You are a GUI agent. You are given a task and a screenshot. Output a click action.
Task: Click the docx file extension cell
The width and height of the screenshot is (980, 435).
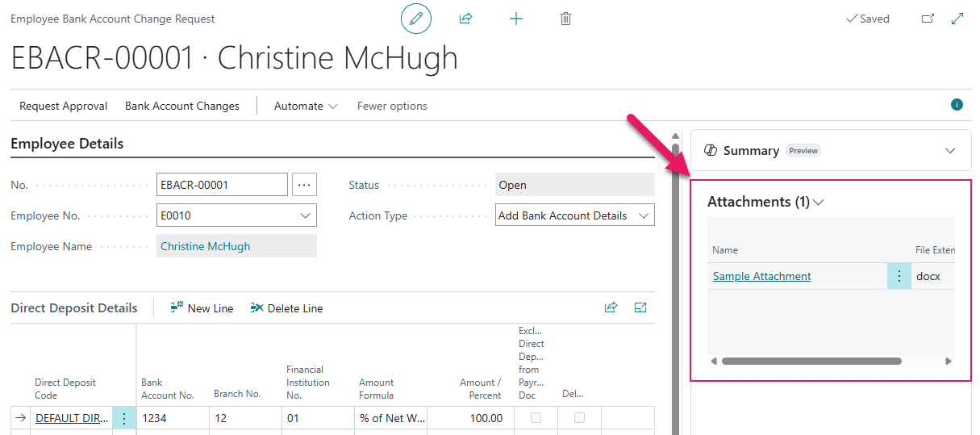(933, 276)
